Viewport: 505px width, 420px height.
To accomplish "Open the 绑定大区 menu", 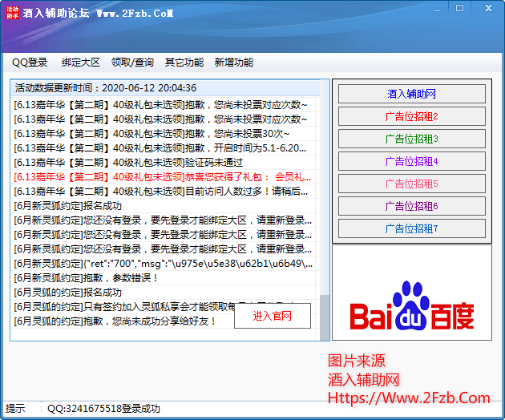I will (81, 63).
